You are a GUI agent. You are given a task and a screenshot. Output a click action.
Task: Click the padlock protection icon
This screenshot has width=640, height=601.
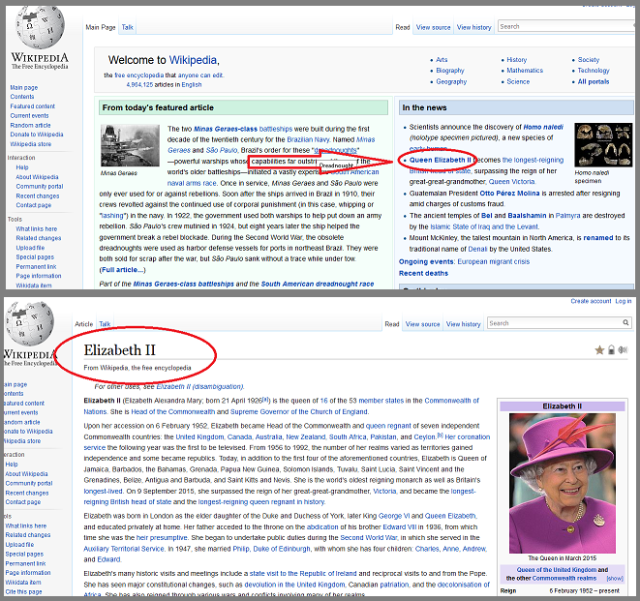[x=611, y=350]
